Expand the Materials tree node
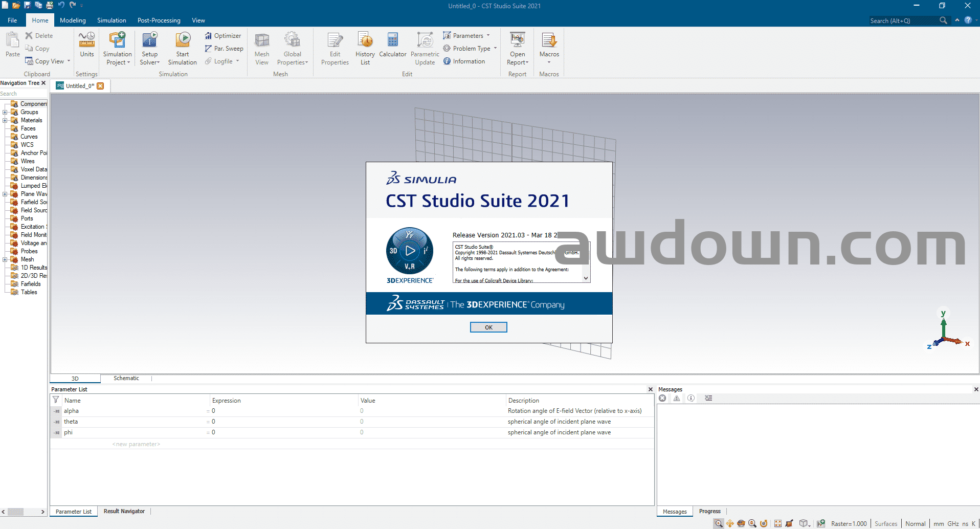This screenshot has width=980, height=529. (x=5, y=120)
